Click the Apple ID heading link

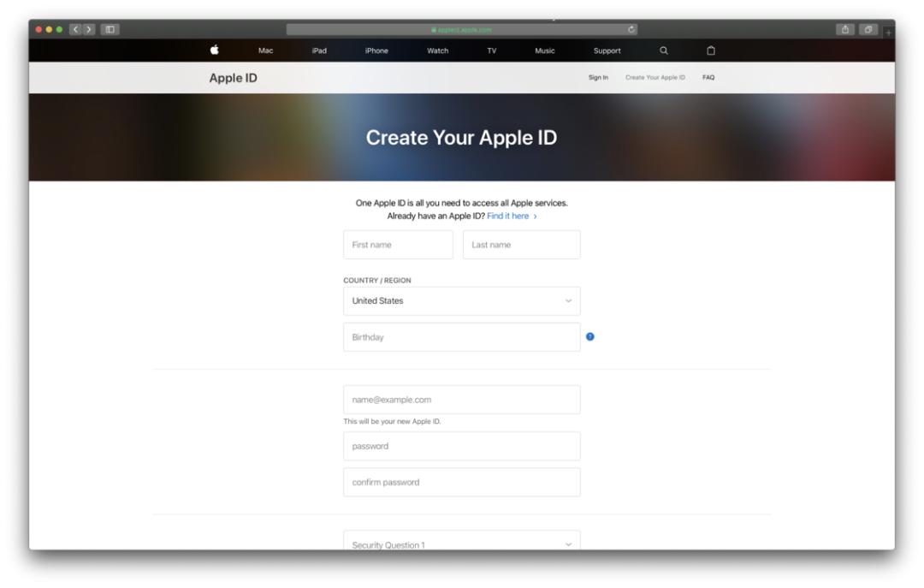click(x=234, y=78)
